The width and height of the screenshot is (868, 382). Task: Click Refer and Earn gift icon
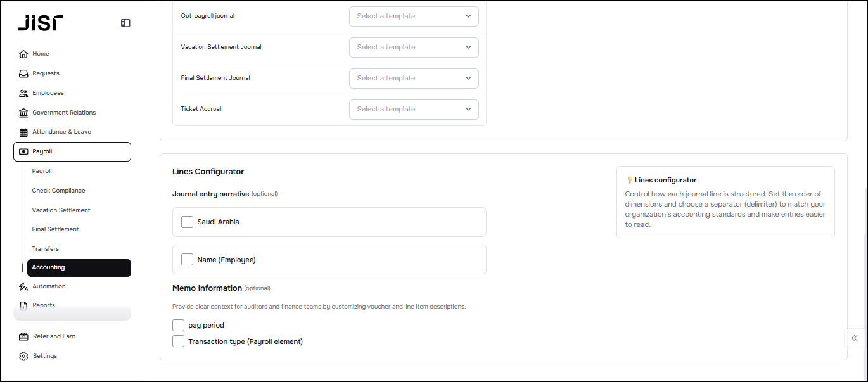click(x=23, y=336)
